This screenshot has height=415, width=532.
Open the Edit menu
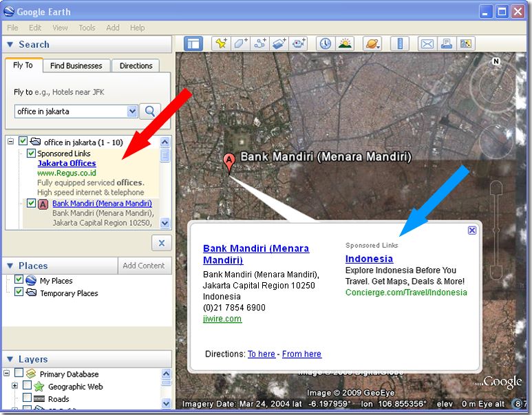click(x=35, y=28)
